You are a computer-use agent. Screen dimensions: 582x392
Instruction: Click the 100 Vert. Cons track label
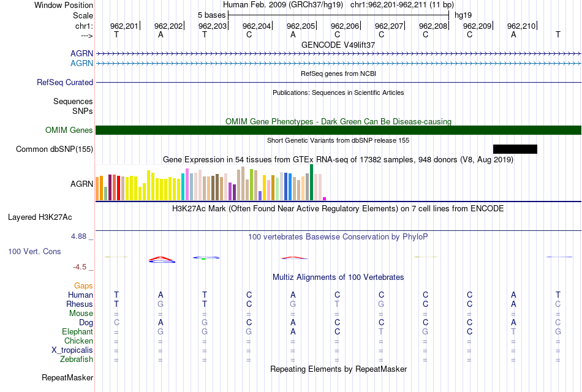point(34,251)
